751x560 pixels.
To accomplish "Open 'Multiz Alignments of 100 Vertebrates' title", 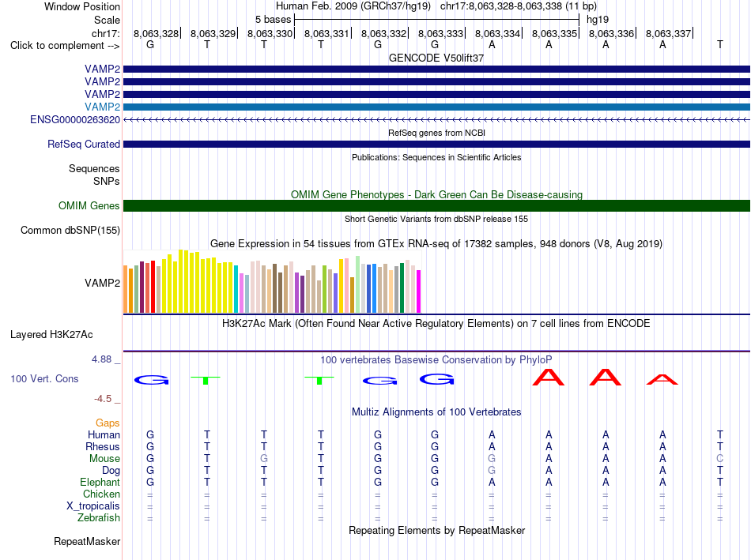I will 436,412.
